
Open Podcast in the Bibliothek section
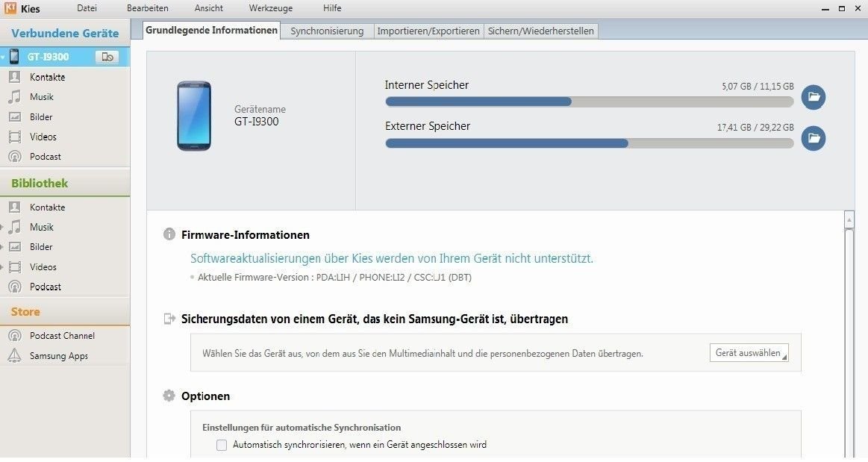point(46,287)
